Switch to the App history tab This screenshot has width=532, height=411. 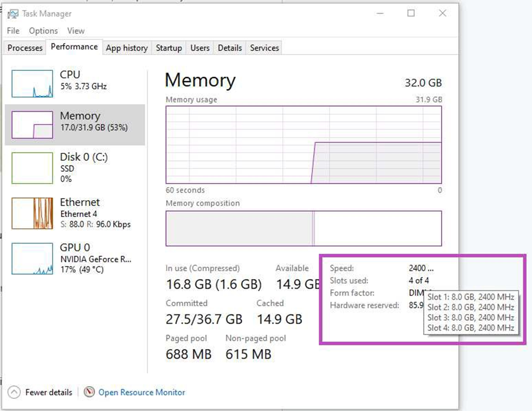click(127, 48)
